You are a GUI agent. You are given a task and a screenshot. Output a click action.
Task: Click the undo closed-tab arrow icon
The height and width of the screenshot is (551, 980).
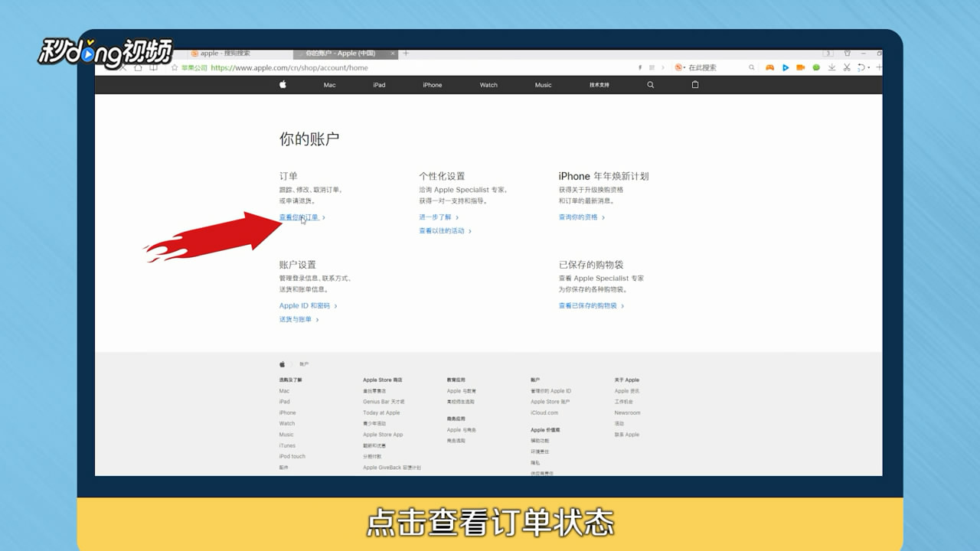[x=861, y=67]
